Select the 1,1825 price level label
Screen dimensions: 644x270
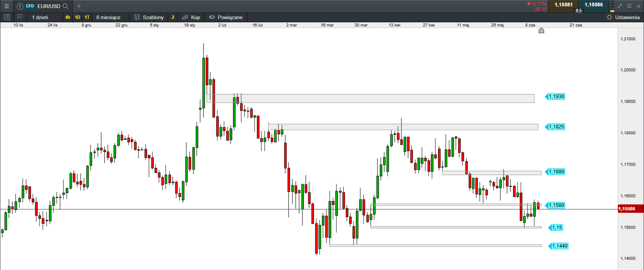tap(555, 127)
